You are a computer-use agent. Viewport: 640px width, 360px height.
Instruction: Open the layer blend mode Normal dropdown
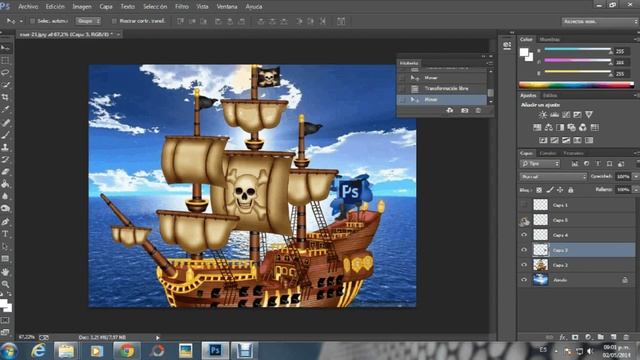[x=553, y=177]
